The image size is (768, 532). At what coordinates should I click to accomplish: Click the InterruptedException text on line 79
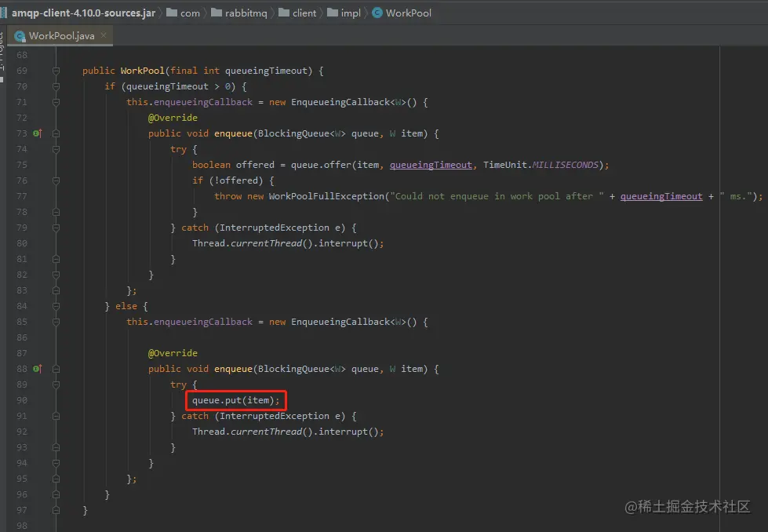click(275, 228)
